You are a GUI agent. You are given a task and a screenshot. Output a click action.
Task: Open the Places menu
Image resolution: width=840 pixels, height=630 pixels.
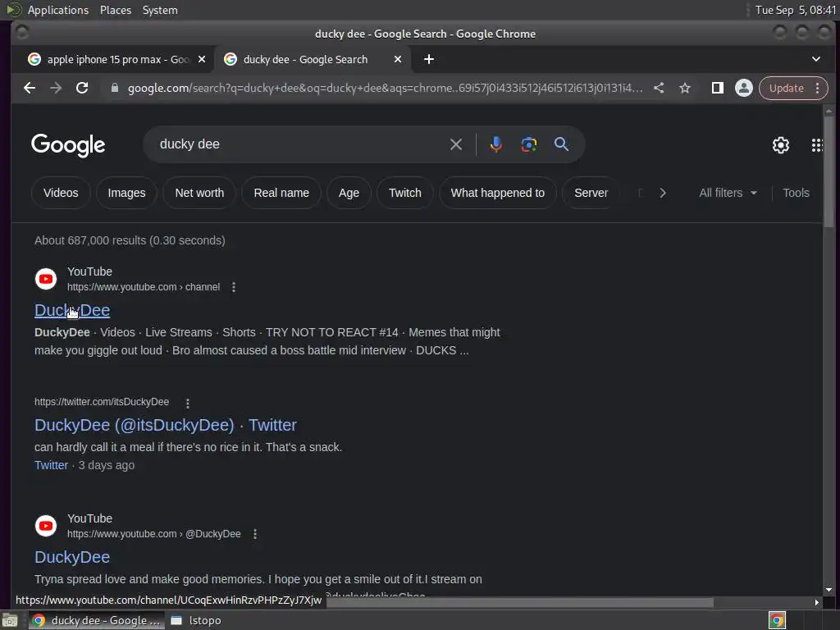coord(116,10)
